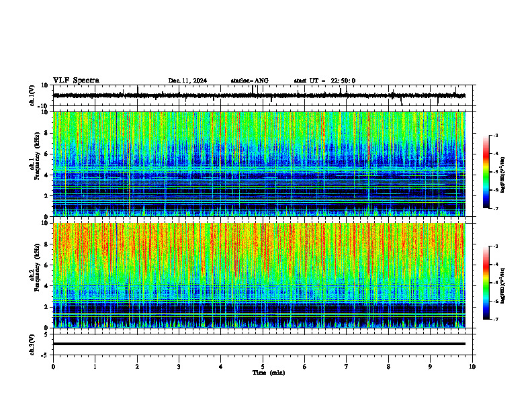Click the time axis tick label "10"
This screenshot has height=411, width=532.
tap(472, 367)
